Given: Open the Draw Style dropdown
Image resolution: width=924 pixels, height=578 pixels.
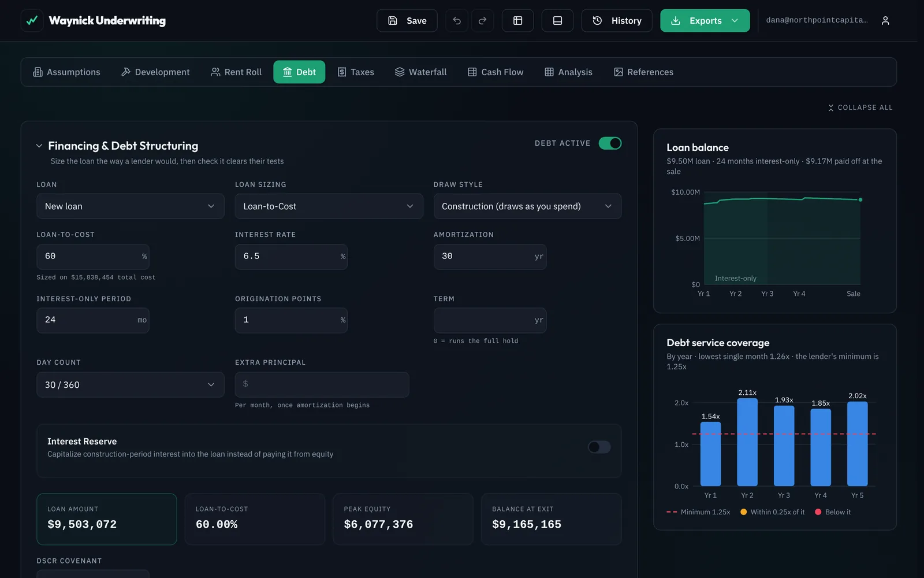Looking at the screenshot, I should (527, 206).
